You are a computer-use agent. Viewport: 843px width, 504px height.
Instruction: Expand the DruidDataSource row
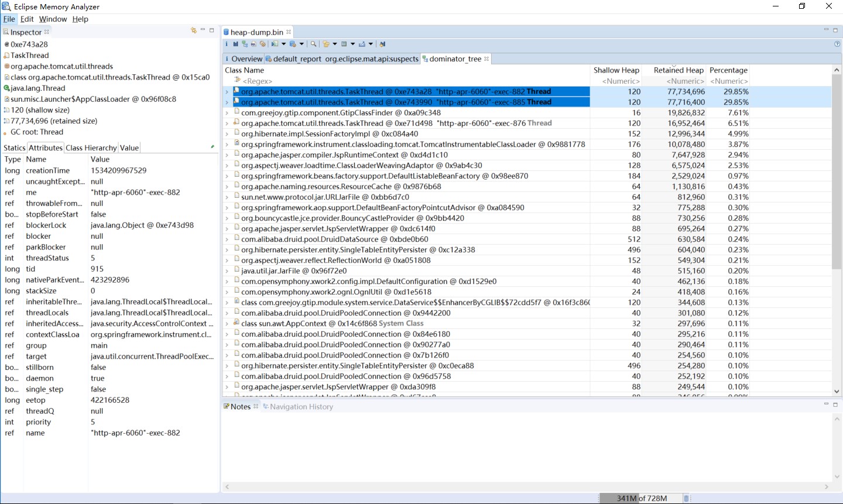tap(227, 239)
